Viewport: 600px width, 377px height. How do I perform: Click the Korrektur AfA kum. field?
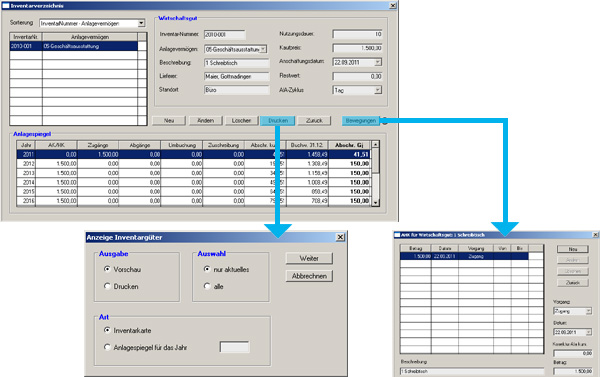(573, 353)
